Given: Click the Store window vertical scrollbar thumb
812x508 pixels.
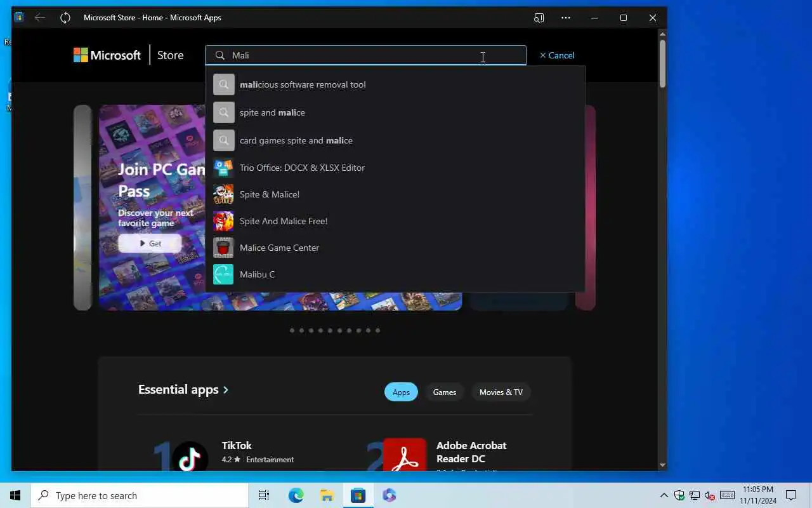Looking at the screenshot, I should click(662, 63).
